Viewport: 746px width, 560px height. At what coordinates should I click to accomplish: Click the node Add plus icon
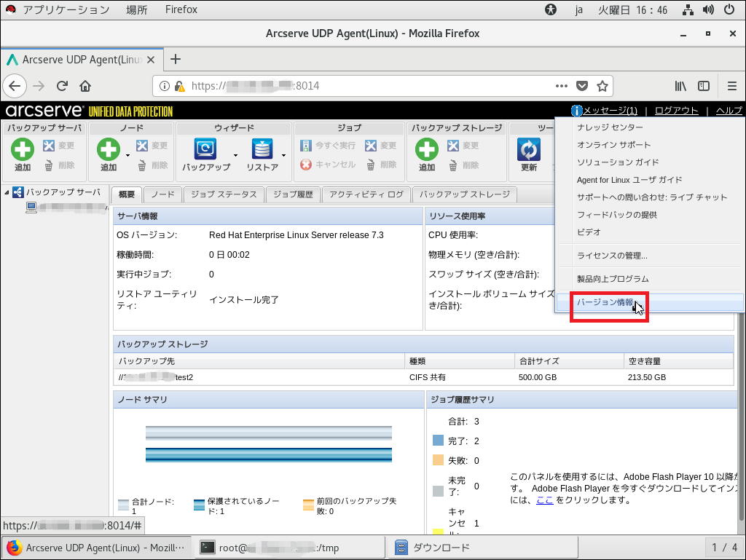tap(109, 149)
